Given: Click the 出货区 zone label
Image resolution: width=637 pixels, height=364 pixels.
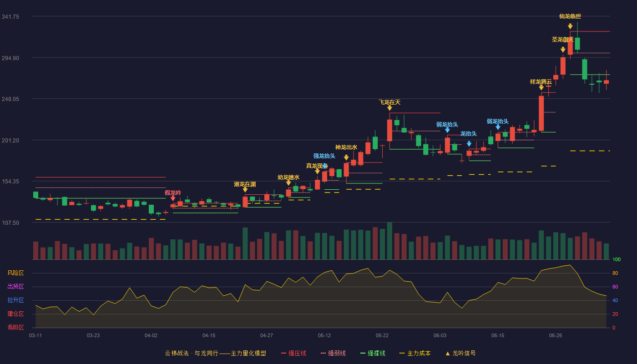Looking at the screenshot, I should click(x=15, y=287).
